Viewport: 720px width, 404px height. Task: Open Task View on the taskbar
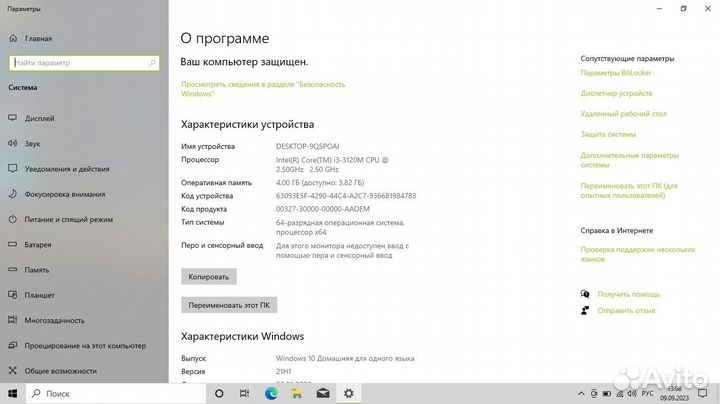(244, 393)
